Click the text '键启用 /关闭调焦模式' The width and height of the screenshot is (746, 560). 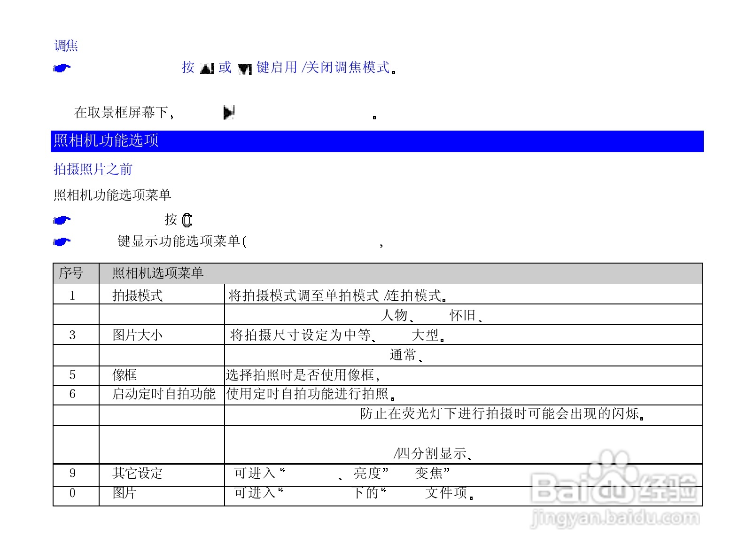click(x=324, y=68)
